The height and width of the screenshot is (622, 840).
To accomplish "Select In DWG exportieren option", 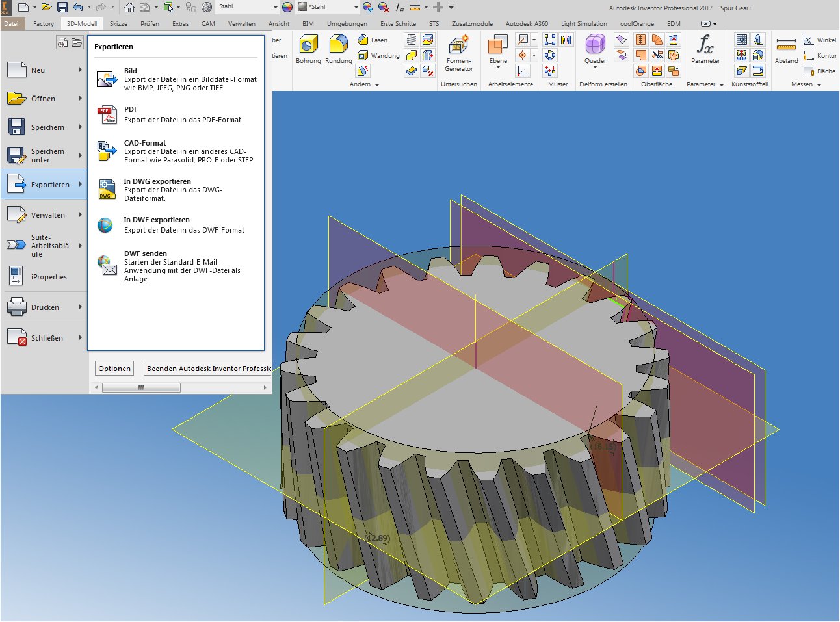I will (176, 190).
